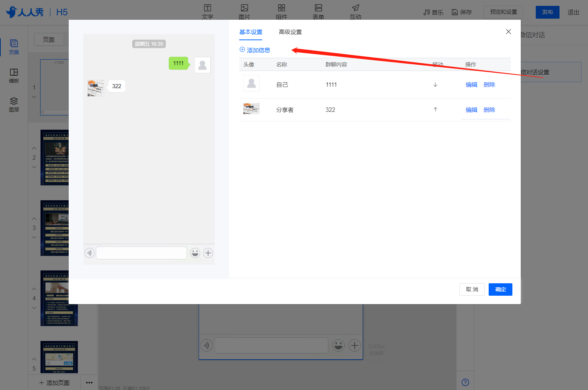The height and width of the screenshot is (390, 588).
Task: Click the 发布 publish button
Action: point(547,12)
